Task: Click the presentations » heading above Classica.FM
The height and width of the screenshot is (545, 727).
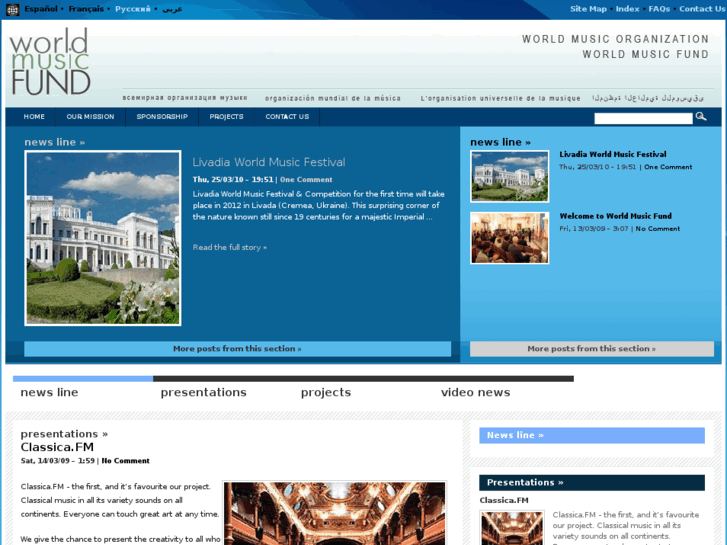Action: tap(64, 434)
